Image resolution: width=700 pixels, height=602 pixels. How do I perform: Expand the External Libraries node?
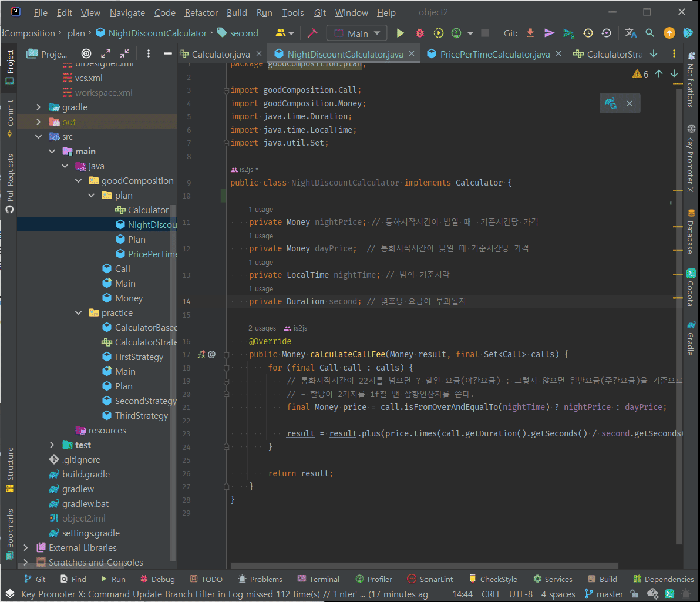25,548
